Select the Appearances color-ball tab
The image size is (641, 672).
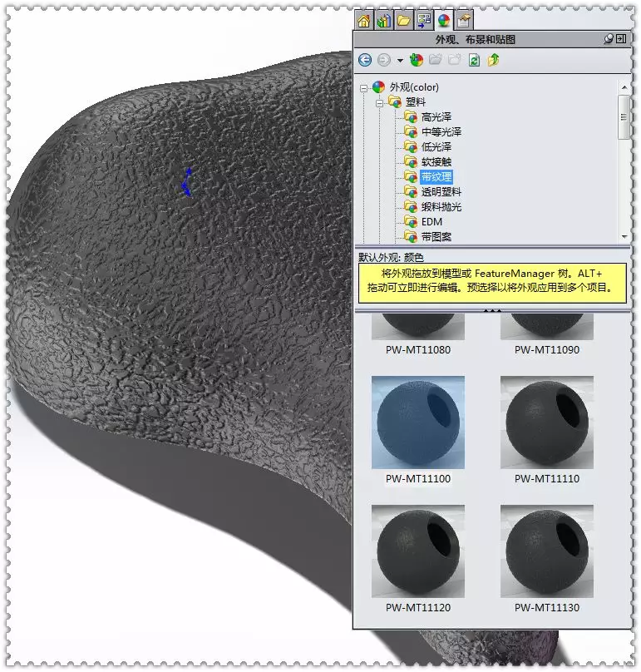[x=444, y=20]
